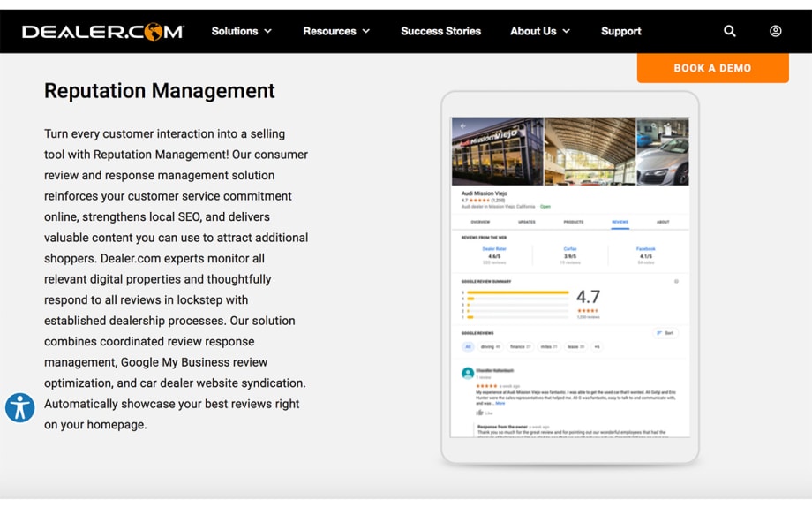812x508 pixels.
Task: Expand the Solutions dropdown menu
Action: point(241,31)
